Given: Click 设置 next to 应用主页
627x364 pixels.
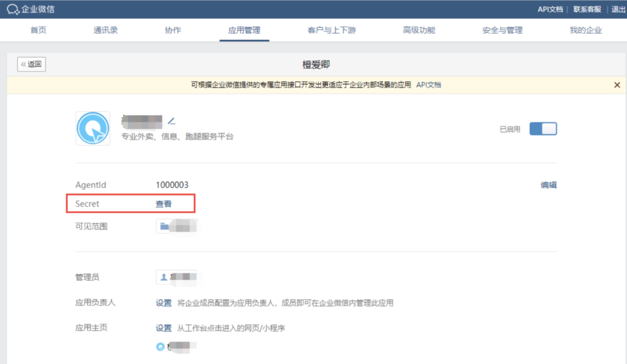Looking at the screenshot, I should 163,327.
